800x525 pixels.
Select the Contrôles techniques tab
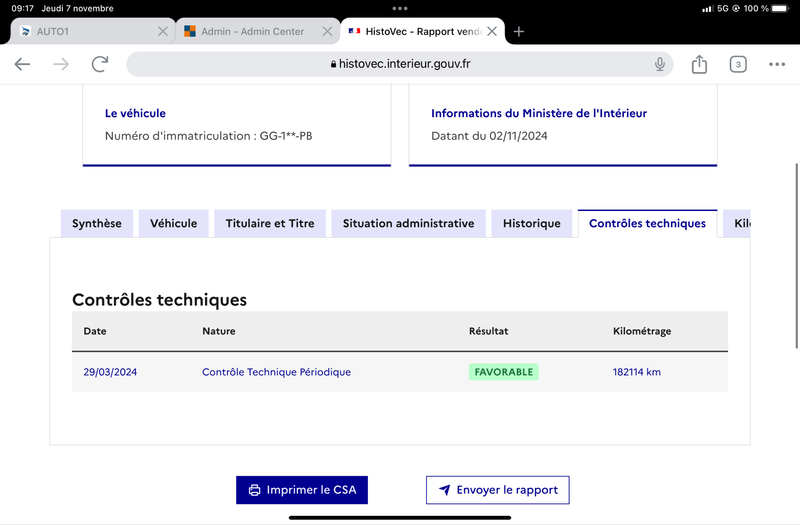point(647,223)
